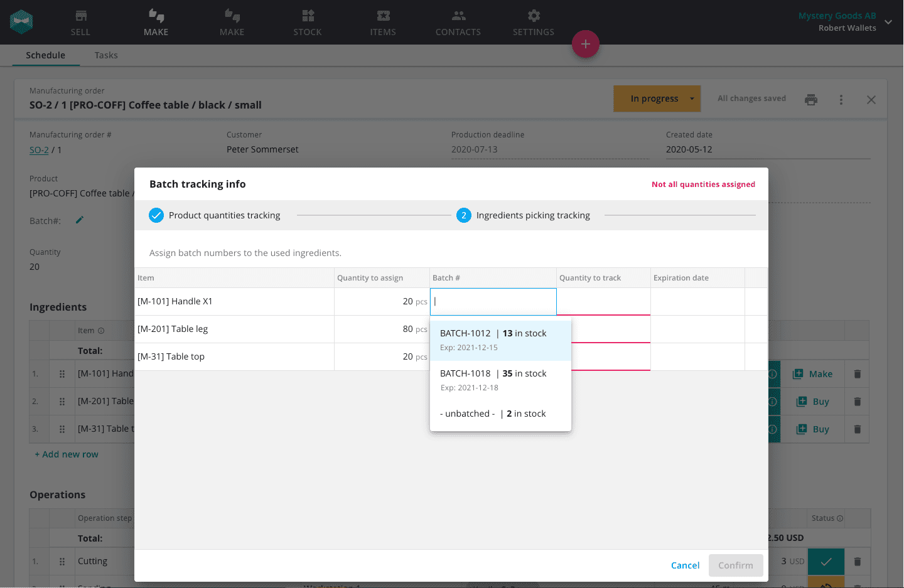Viewport: 904px width, 588px height.
Task: Delete the Cutting operation row
Action: click(x=858, y=562)
